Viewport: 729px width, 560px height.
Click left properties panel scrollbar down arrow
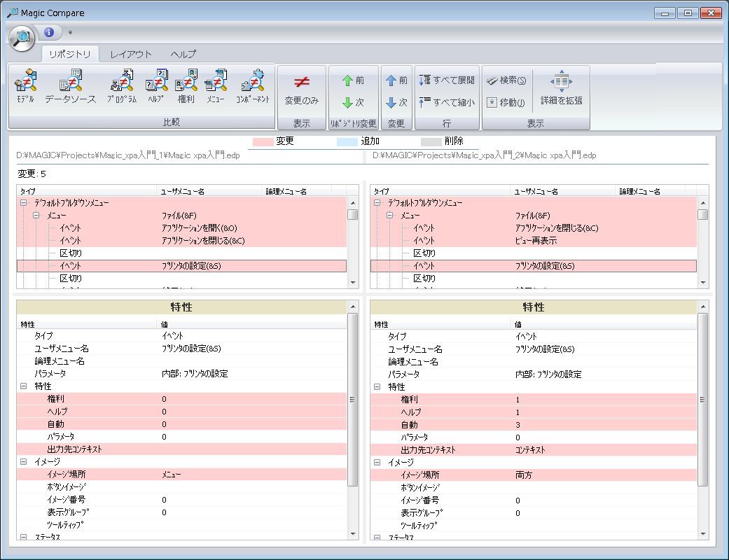353,534
